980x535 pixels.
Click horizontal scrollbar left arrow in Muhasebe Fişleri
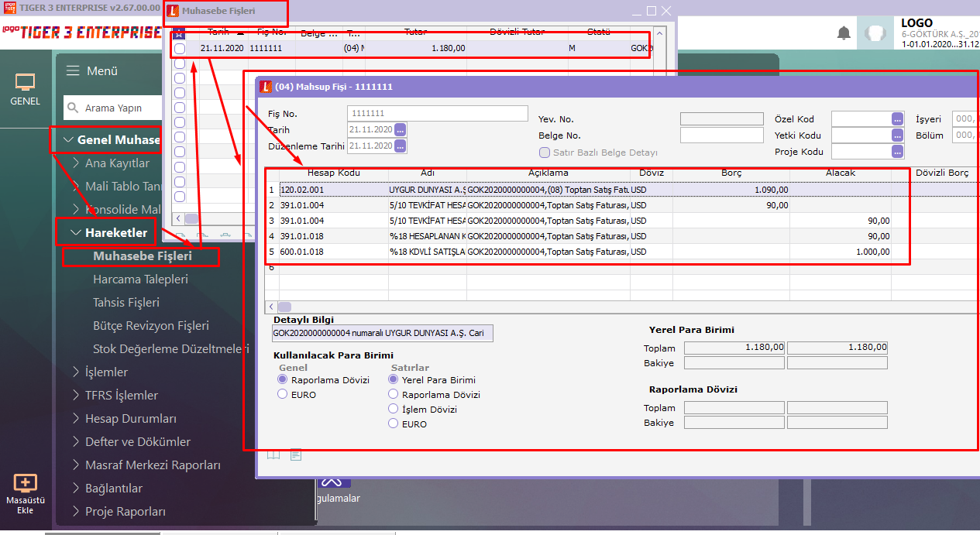pyautogui.click(x=179, y=219)
